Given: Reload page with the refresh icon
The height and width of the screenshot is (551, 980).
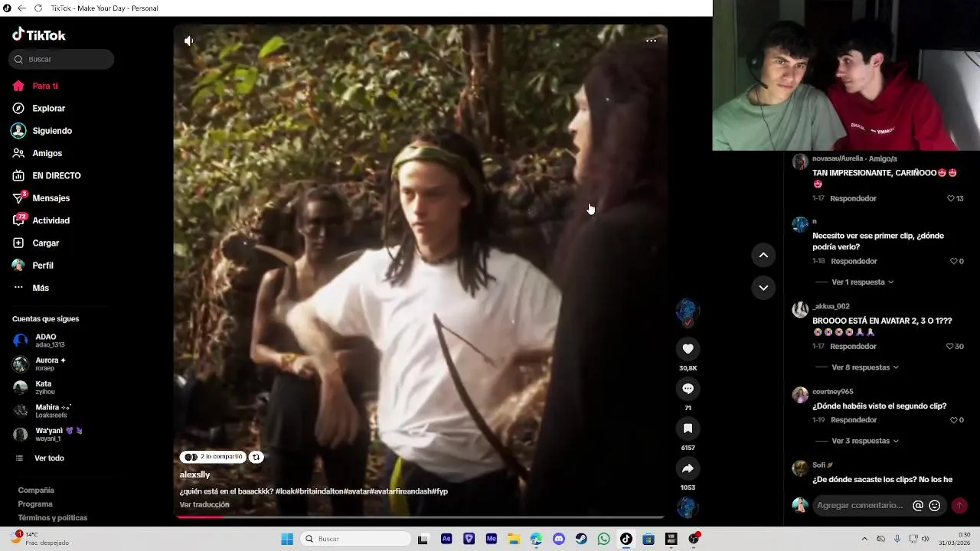Looking at the screenshot, I should [x=38, y=8].
